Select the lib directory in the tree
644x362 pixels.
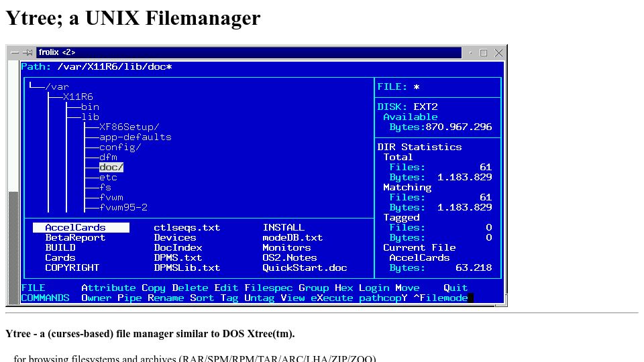coord(90,117)
